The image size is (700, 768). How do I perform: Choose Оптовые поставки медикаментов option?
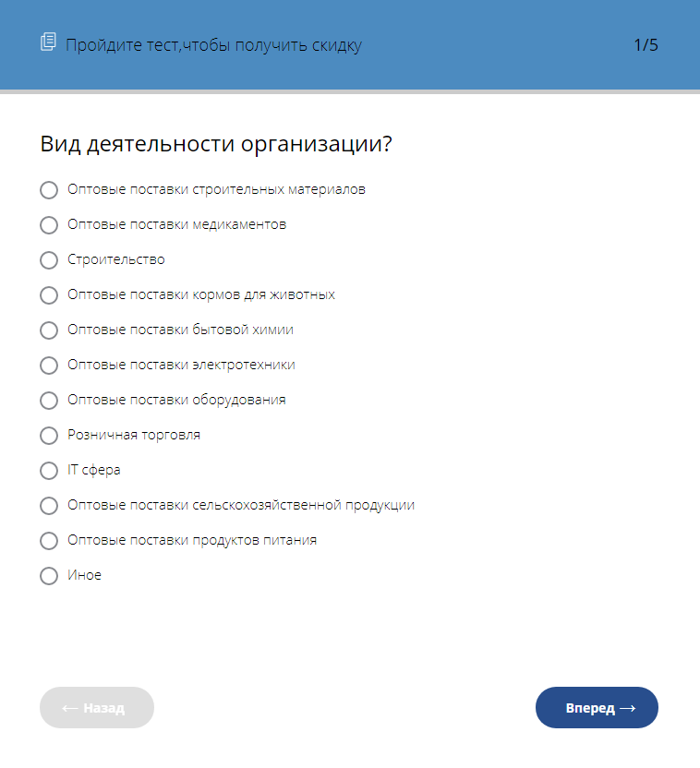pyautogui.click(x=48, y=225)
